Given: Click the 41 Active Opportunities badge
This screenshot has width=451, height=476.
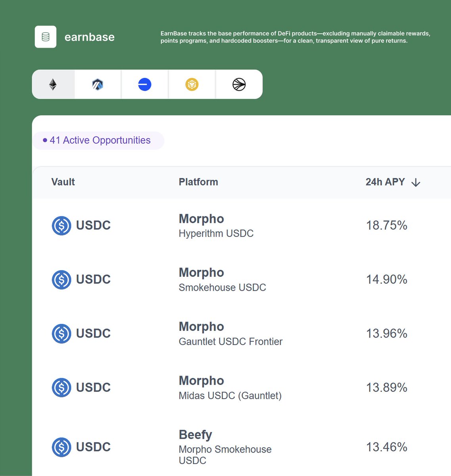Looking at the screenshot, I should [x=98, y=140].
